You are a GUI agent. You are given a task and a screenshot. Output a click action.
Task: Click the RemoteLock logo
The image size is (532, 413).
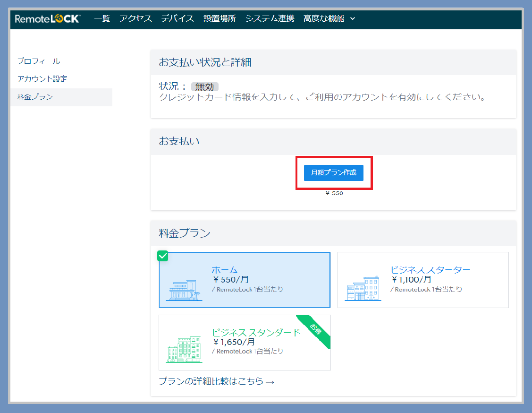48,19
